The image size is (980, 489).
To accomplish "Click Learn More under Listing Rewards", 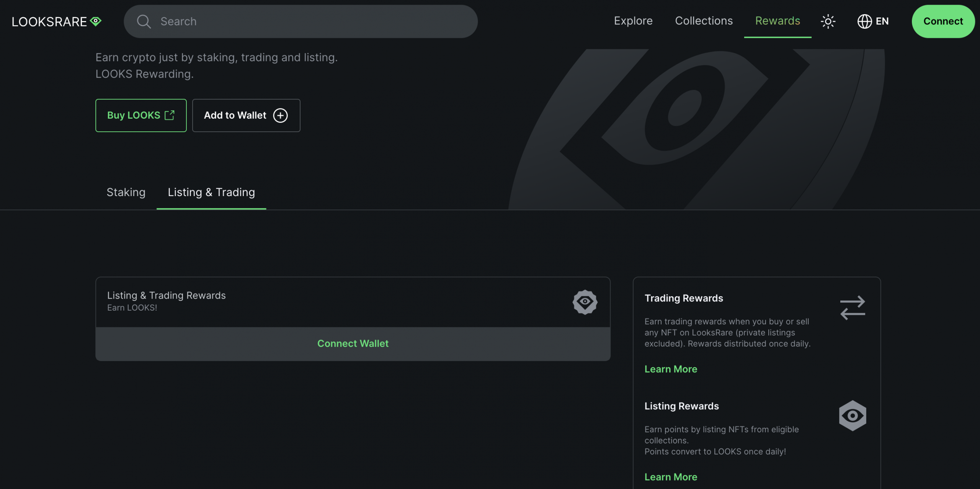I will tap(671, 477).
